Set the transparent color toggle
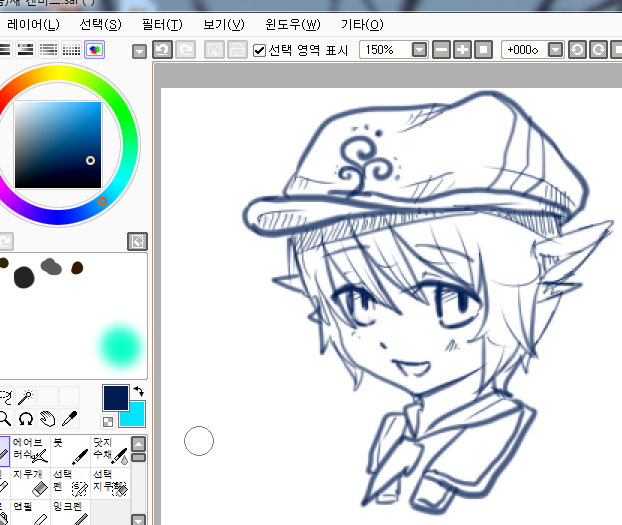This screenshot has height=525, width=622. [108, 422]
